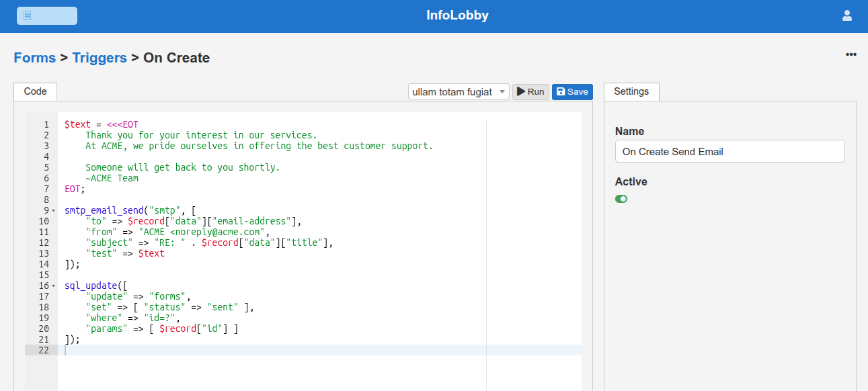868x391 pixels.
Task: Select the Settings tab
Action: (x=631, y=91)
